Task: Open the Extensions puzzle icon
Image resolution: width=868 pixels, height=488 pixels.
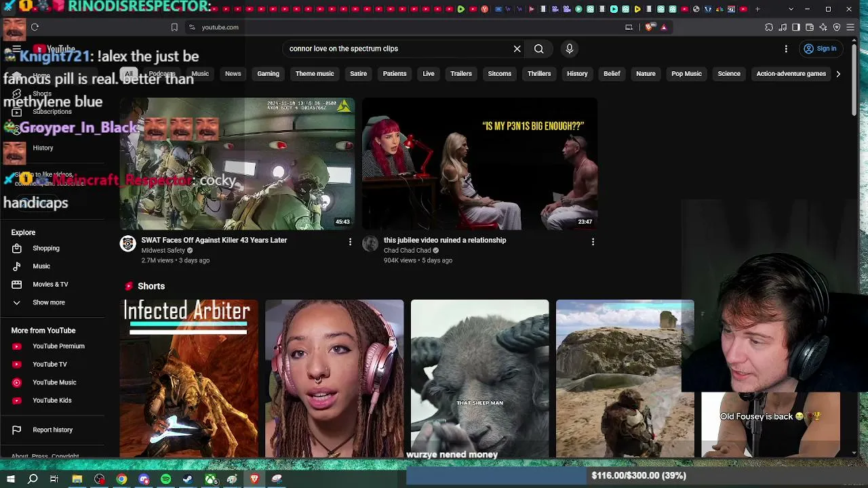Action: pyautogui.click(x=769, y=27)
